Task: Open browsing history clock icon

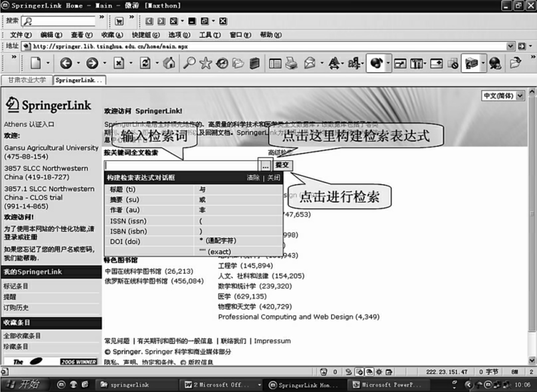Action: pyautogui.click(x=222, y=63)
